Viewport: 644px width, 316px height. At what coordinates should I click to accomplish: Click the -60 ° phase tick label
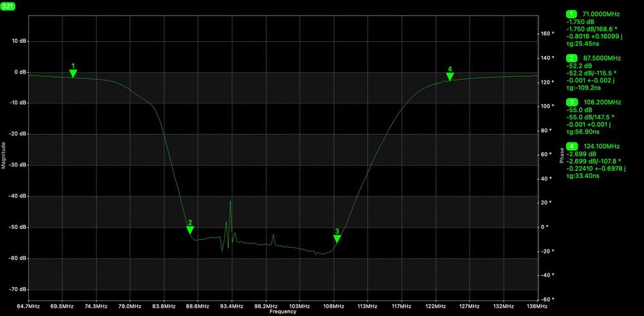(547, 299)
